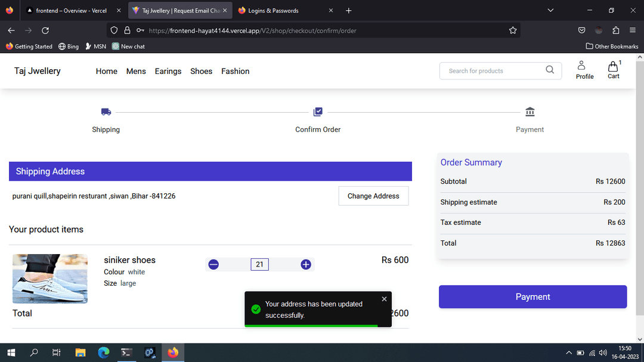Click the siniker shoes product name

130,260
